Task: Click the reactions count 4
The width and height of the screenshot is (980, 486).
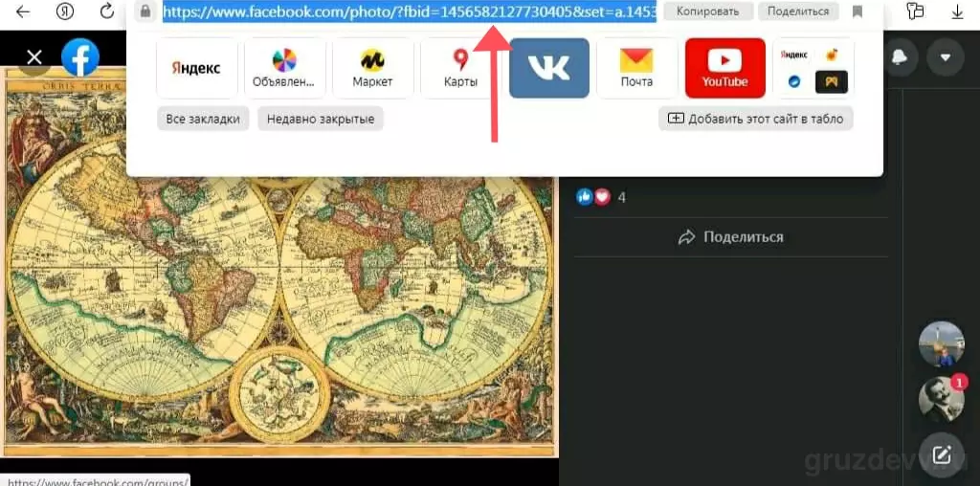Action: [x=622, y=198]
